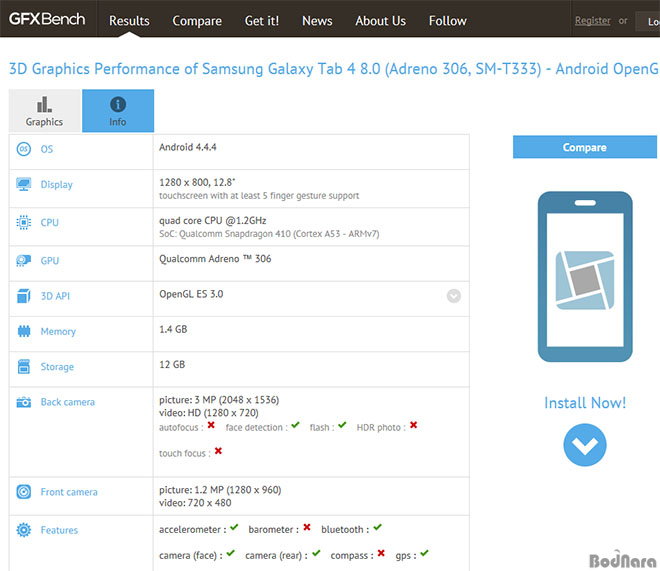This screenshot has width=660, height=571.
Task: Click the GFXBench logo
Action: 47,19
